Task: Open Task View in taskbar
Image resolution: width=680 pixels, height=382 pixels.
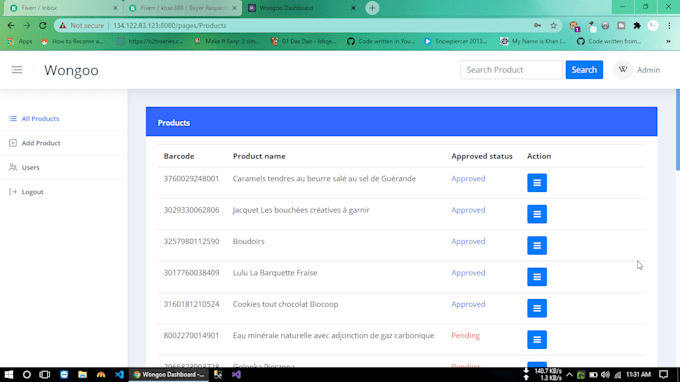Action: coord(45,375)
